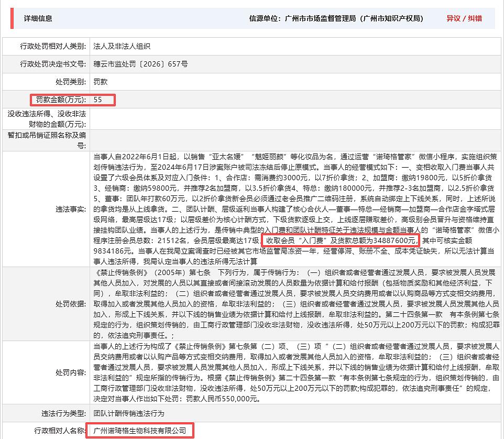
Task: Click the 罚款金额(万元) label
Action: point(61,100)
